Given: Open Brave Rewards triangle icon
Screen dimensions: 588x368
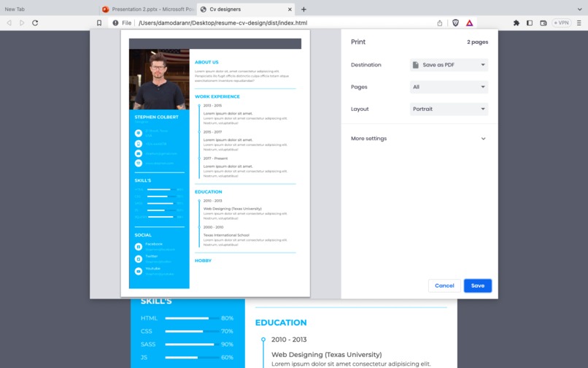Looking at the screenshot, I should click(x=470, y=23).
